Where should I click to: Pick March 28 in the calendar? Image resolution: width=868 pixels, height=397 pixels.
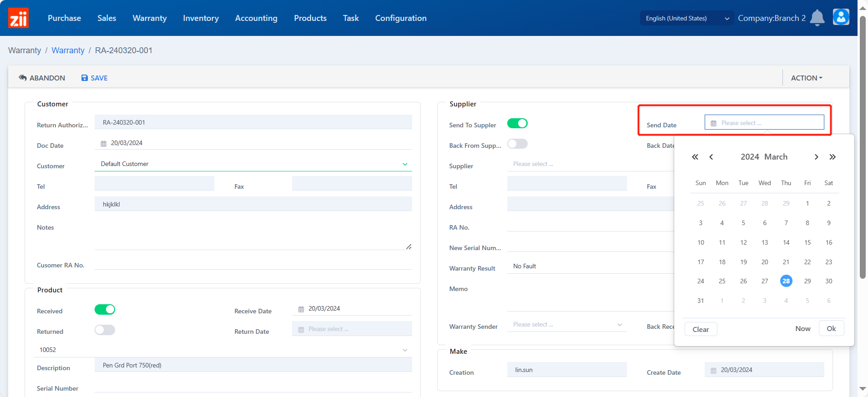786,281
